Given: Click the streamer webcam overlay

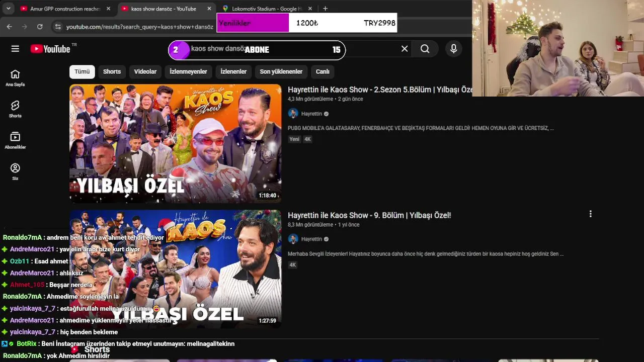Looking at the screenshot, I should click(x=558, y=48).
